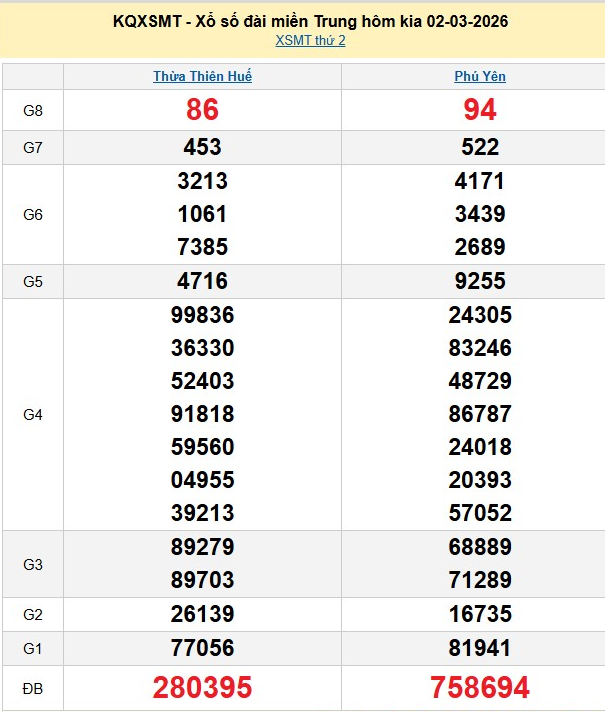This screenshot has height=712, width=605.
Task: Open the Phú Yên province link
Action: point(480,77)
